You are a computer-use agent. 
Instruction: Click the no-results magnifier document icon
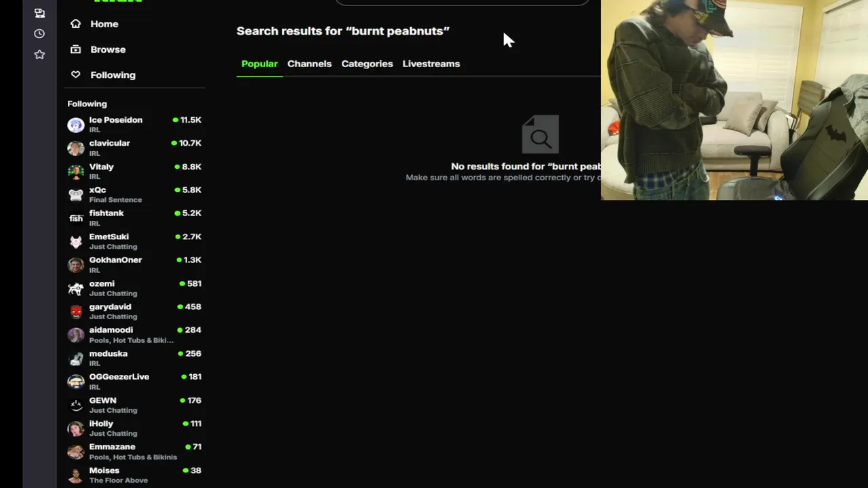tap(540, 134)
